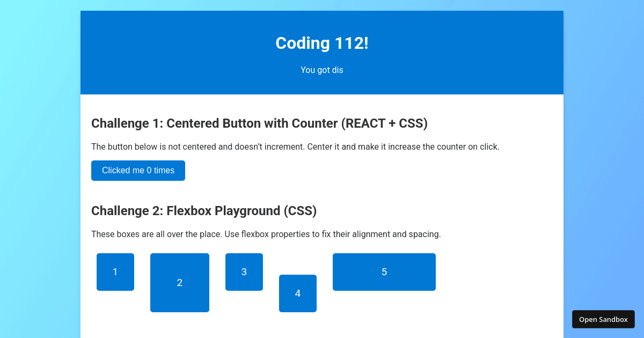Select the widest box labeled 5
This screenshot has width=644, height=338.
point(384,271)
